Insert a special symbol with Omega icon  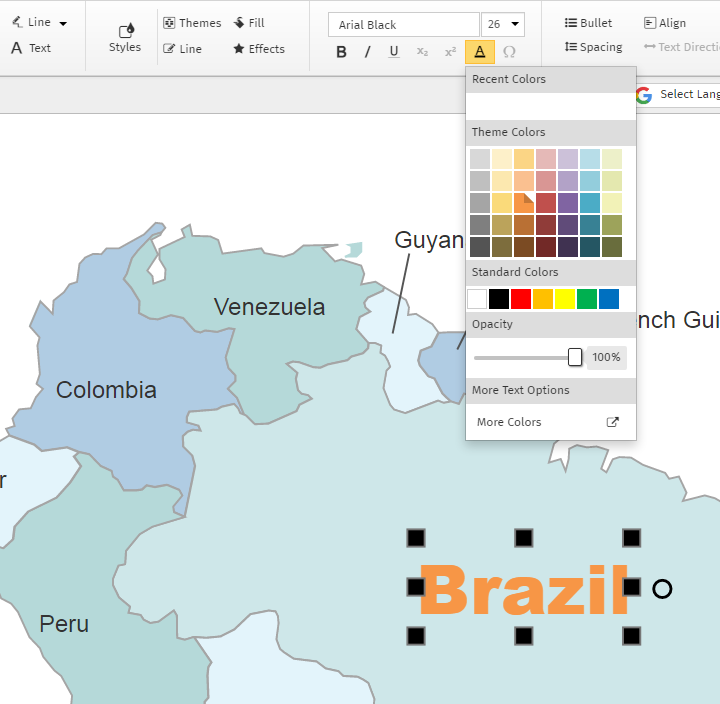tap(509, 52)
